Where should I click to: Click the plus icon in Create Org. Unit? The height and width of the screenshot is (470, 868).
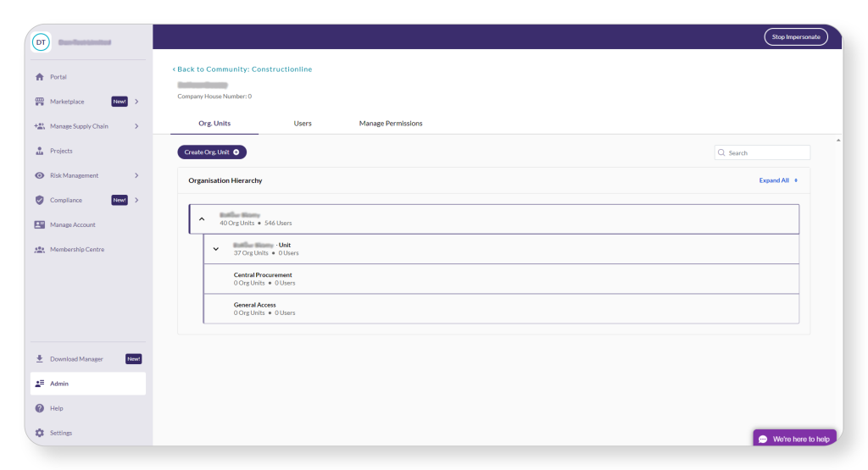[x=236, y=152]
